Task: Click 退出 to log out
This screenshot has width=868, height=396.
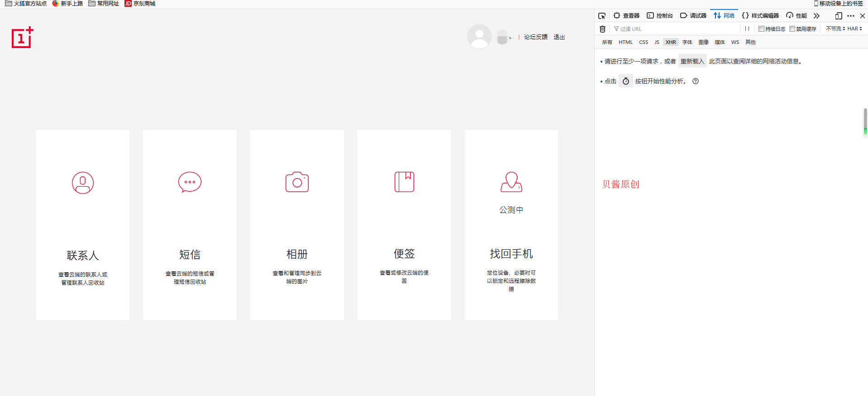Action: tap(559, 37)
